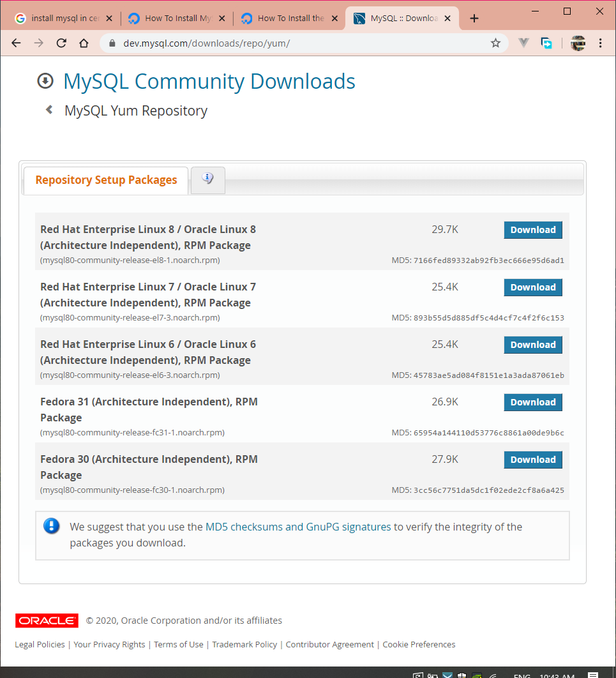The image size is (616, 678).
Task: Click the mysql80-community-release-el6-3.noarch.rpm filename
Action: (130, 375)
